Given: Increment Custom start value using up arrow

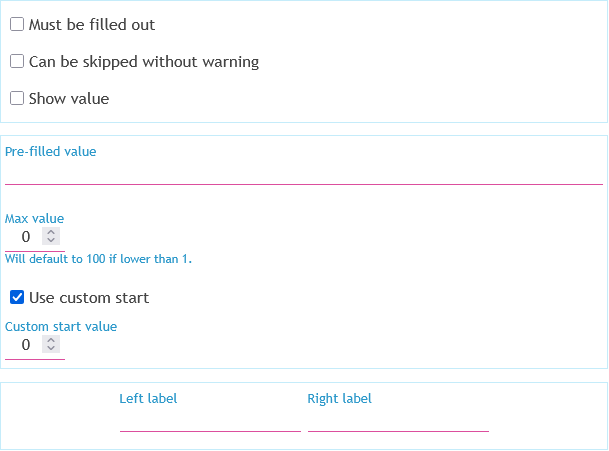Looking at the screenshot, I should 52,340.
